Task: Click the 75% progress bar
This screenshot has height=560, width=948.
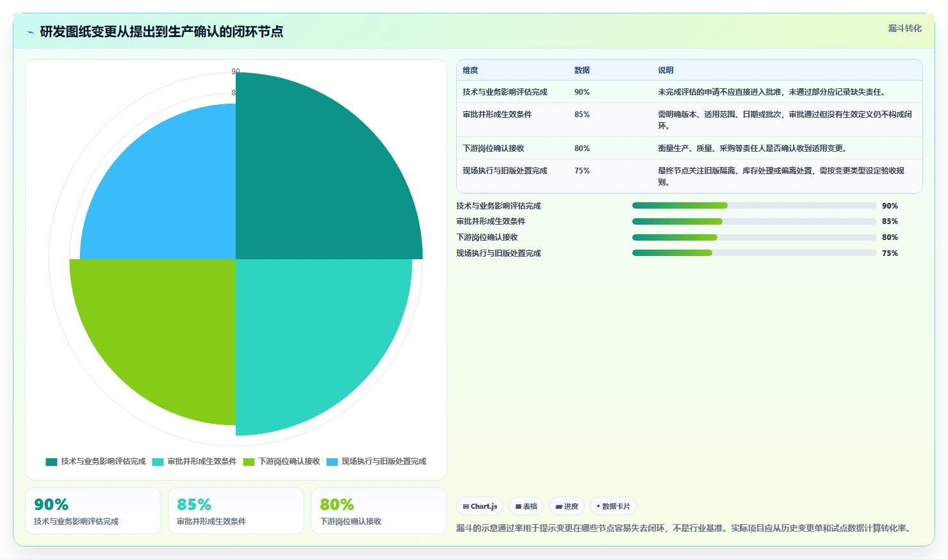Action: pyautogui.click(x=754, y=253)
